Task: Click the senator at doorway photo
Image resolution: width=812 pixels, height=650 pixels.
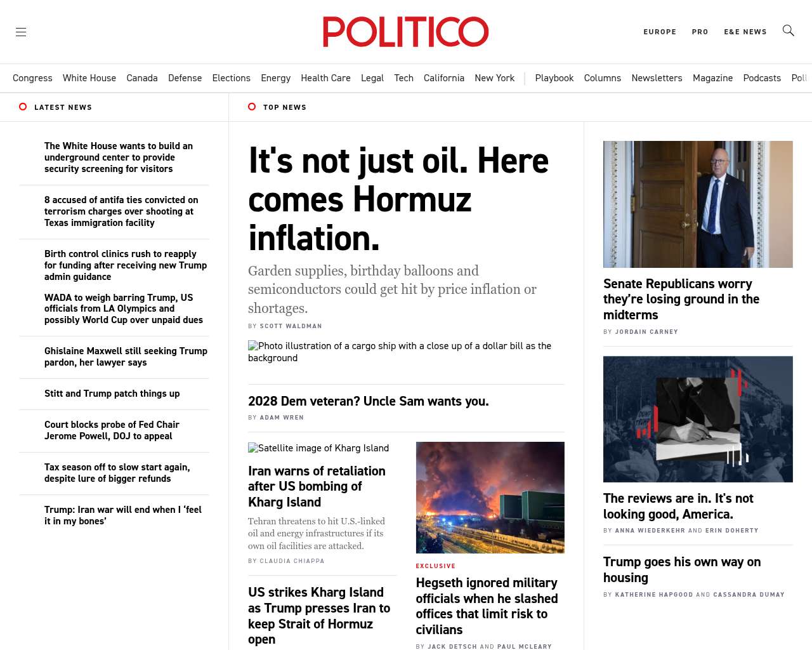Action: point(698,204)
